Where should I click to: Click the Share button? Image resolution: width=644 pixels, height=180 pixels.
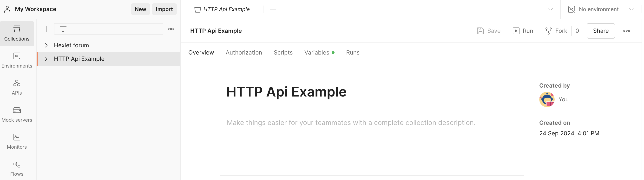coord(600,31)
